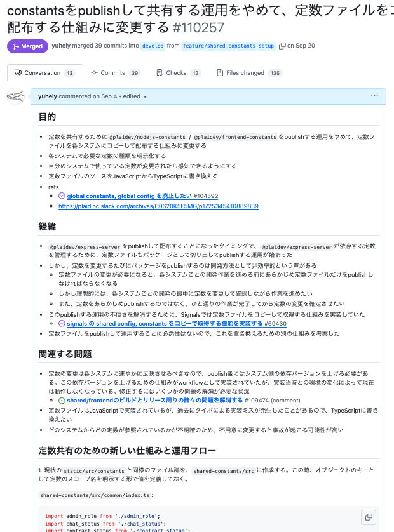Open the Conversation tab

(45, 73)
